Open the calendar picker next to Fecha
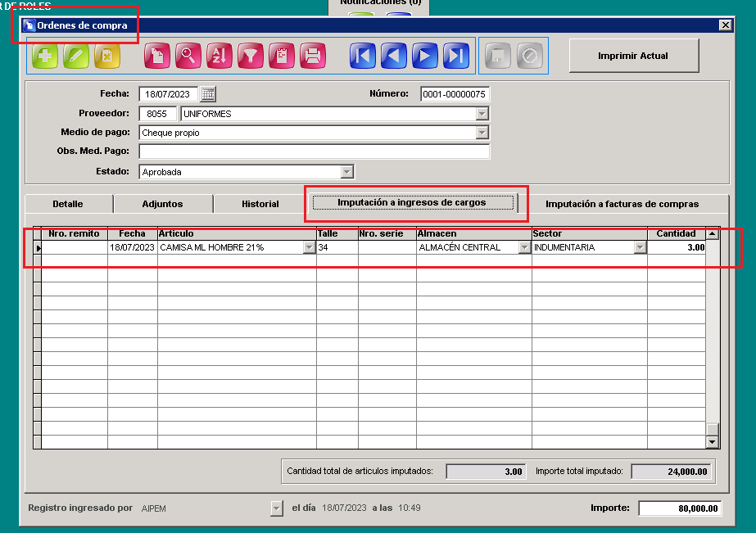756x533 pixels. coord(208,94)
